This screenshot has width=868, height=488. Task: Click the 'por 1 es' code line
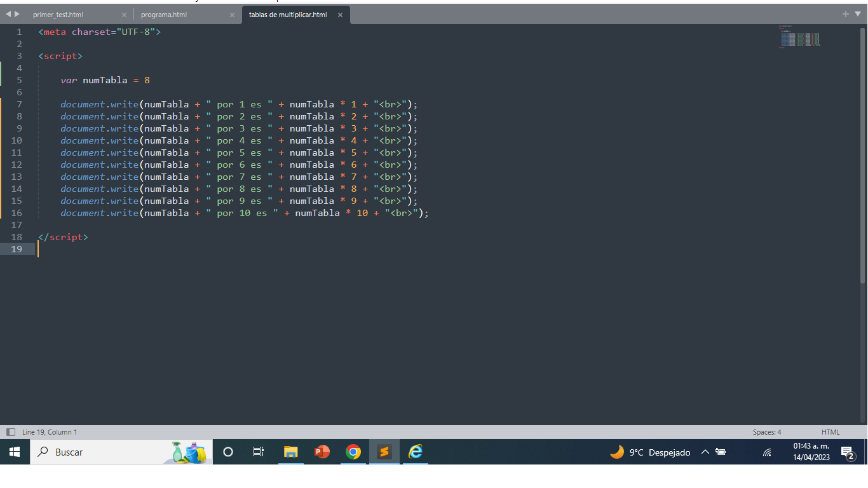pyautogui.click(x=240, y=104)
